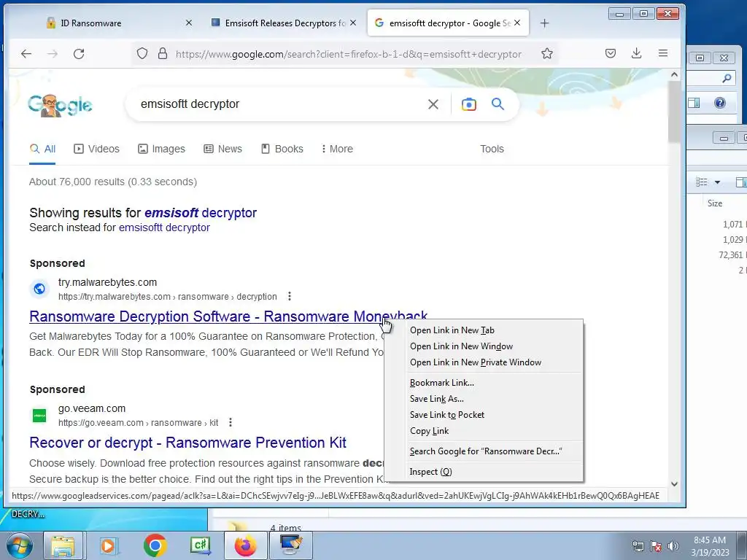Search by image using camera icon
Viewport: 747px width, 560px height.
(469, 104)
